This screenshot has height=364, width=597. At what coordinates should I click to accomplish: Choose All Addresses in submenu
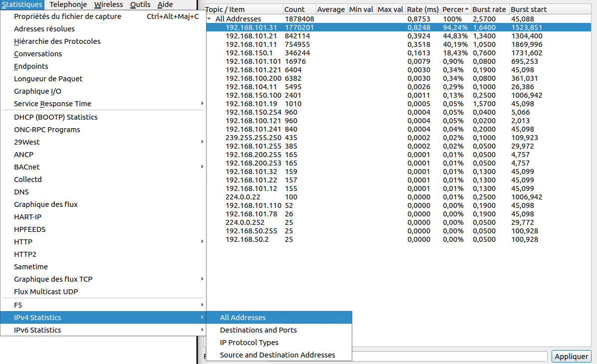[x=279, y=318]
